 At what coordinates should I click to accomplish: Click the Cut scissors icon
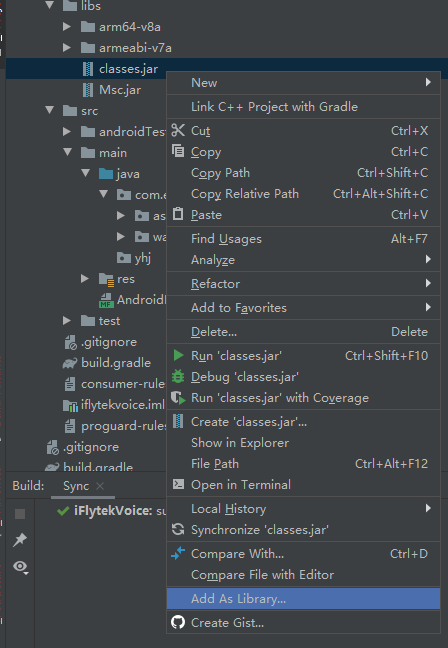(178, 130)
